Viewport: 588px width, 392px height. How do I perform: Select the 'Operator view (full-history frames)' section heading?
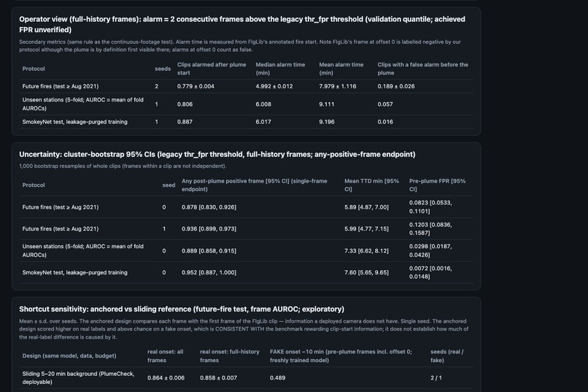click(x=242, y=24)
